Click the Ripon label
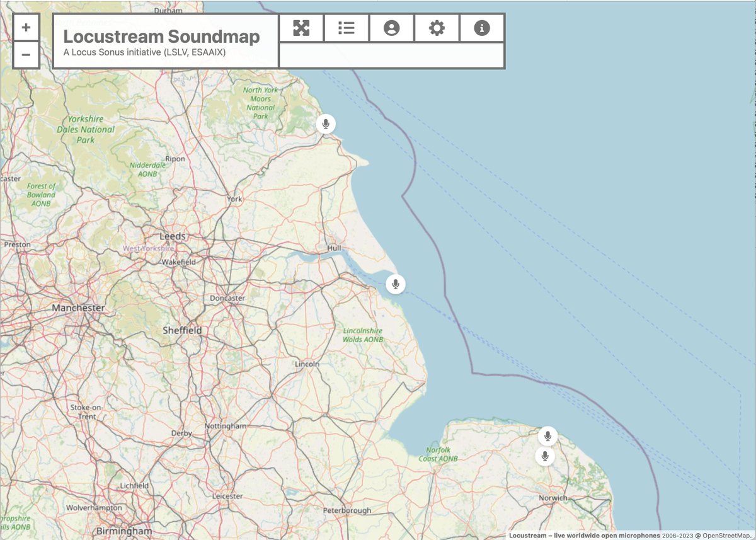Image resolution: width=756 pixels, height=540 pixels. [175, 159]
